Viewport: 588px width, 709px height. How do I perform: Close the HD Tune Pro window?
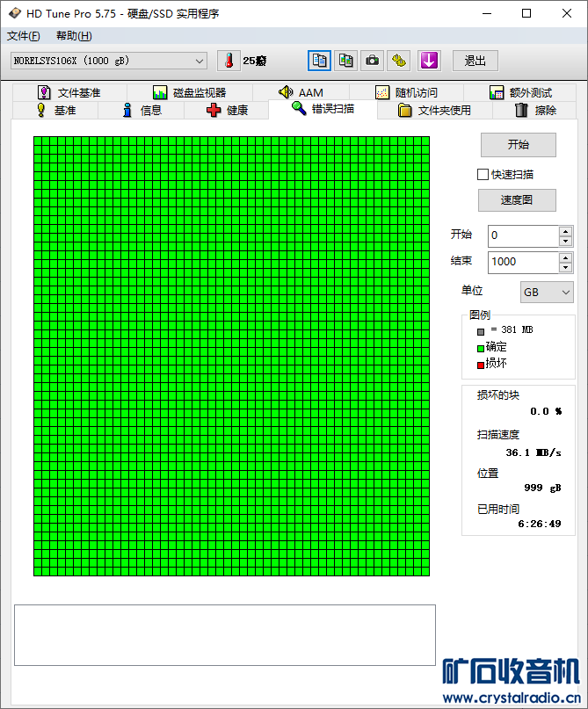click(567, 13)
